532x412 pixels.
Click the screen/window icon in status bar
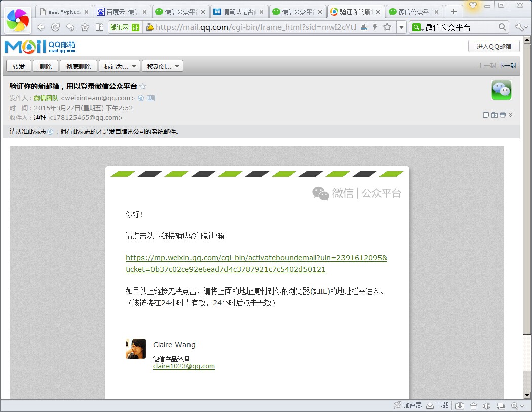pyautogui.click(x=501, y=406)
